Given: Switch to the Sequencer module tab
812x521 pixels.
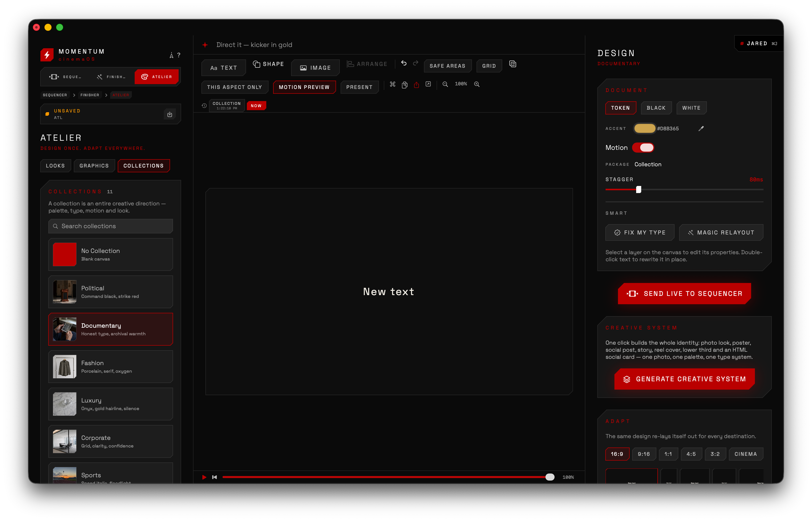Looking at the screenshot, I should click(65, 77).
